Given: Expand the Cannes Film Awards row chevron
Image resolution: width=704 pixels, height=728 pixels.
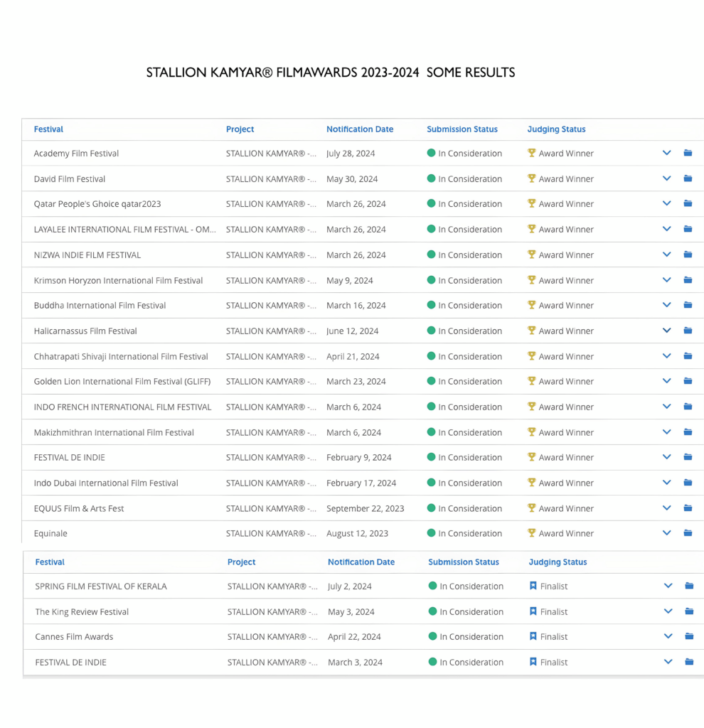Looking at the screenshot, I should [x=668, y=636].
